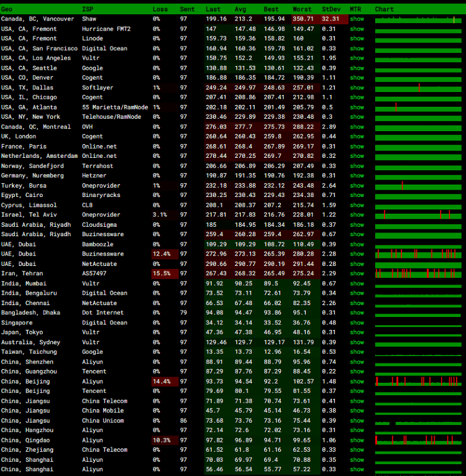Click the 10.3% loss cell

165,440
